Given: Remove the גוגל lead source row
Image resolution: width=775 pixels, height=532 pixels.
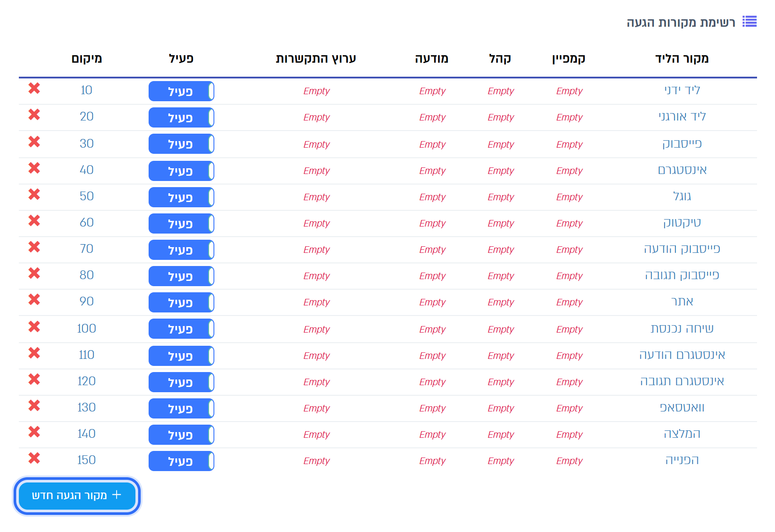Looking at the screenshot, I should [x=34, y=195].
